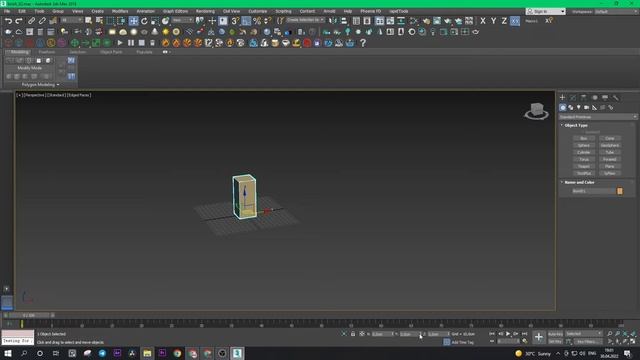Open the Modifiers menu
This screenshot has width=640, height=360.
(120, 11)
